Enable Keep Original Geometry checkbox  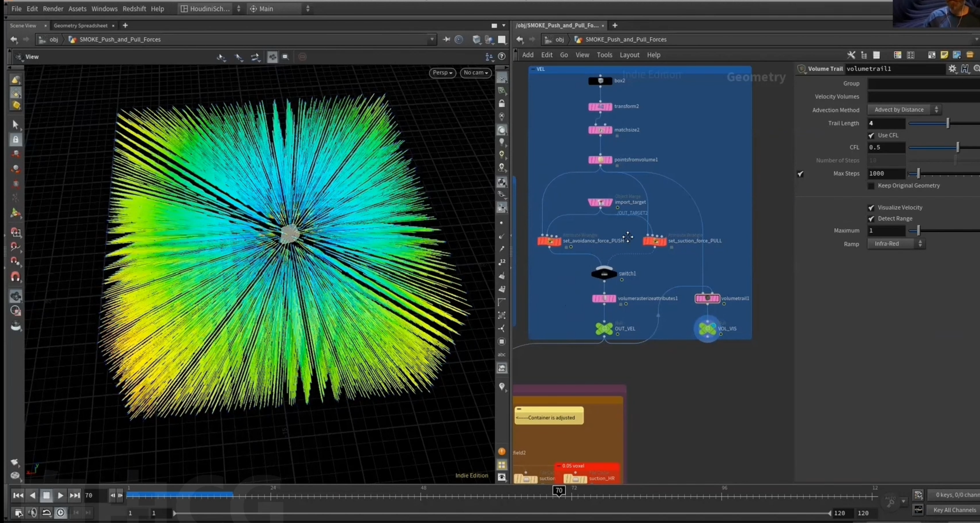click(871, 186)
